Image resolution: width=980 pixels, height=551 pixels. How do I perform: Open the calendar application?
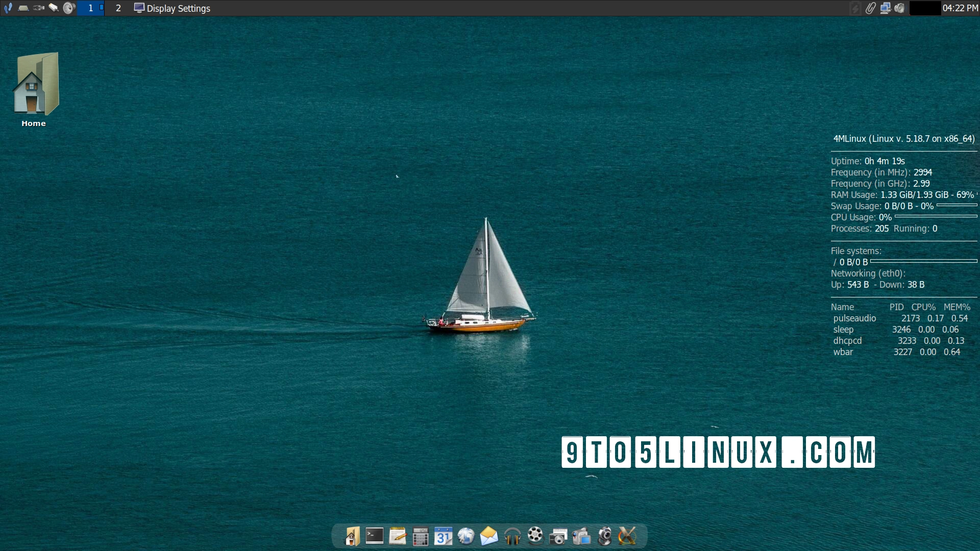pyautogui.click(x=444, y=536)
